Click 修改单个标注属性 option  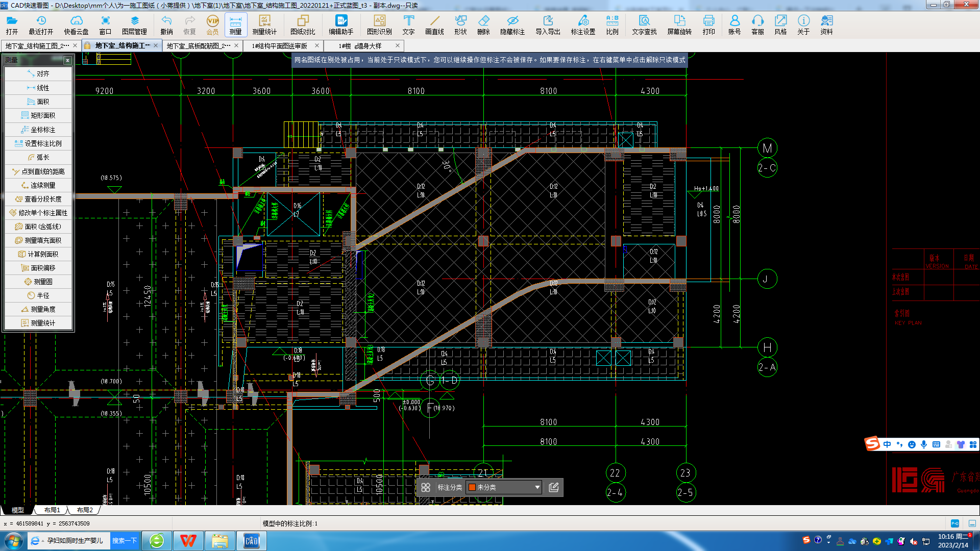pos(38,213)
